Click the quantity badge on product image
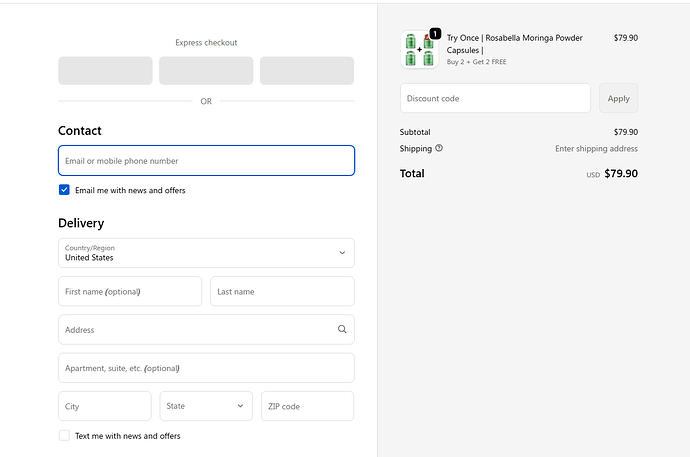Image resolution: width=690 pixels, height=457 pixels. click(435, 34)
